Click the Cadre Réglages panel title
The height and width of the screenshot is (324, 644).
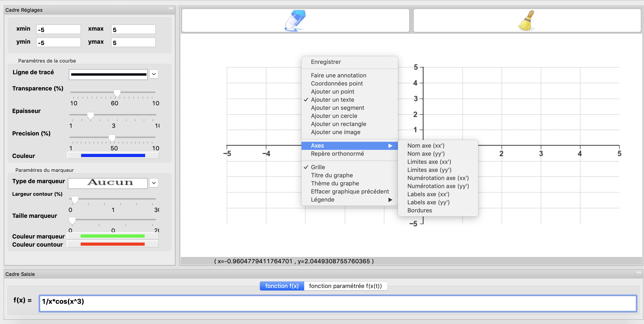click(x=24, y=10)
